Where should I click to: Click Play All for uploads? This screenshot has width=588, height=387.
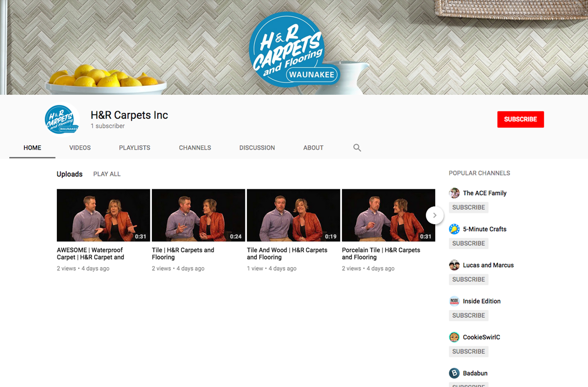(x=107, y=174)
